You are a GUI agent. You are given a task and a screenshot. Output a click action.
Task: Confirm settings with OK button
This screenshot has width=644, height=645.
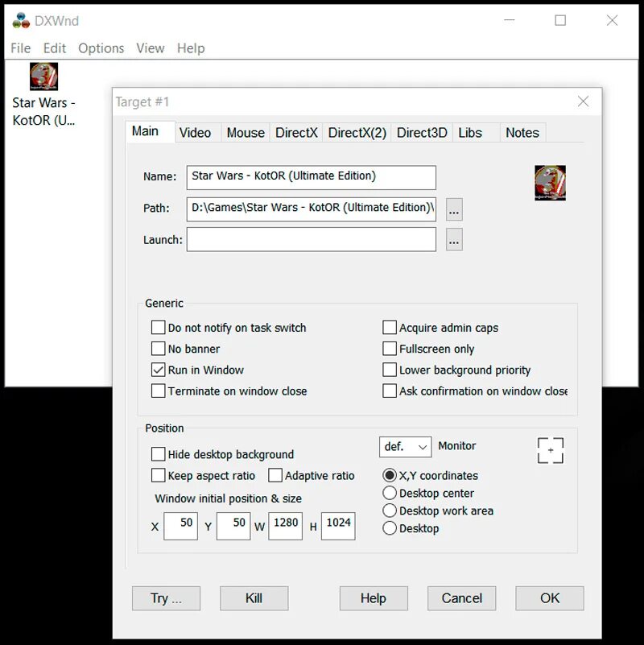point(550,598)
